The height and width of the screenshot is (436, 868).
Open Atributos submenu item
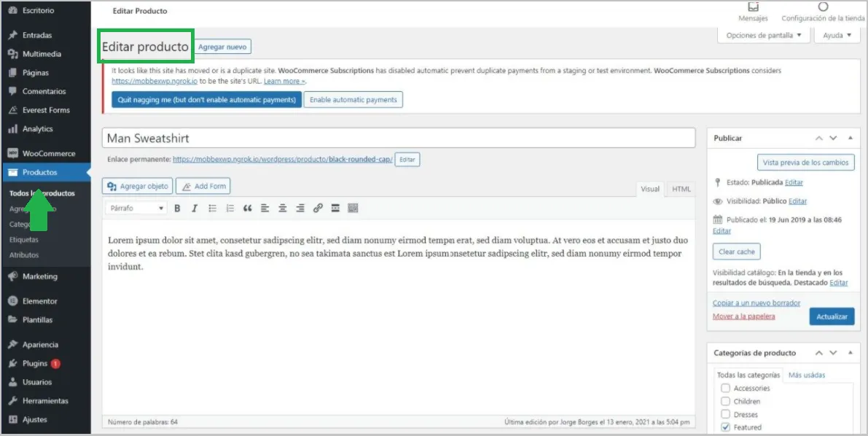tap(24, 255)
